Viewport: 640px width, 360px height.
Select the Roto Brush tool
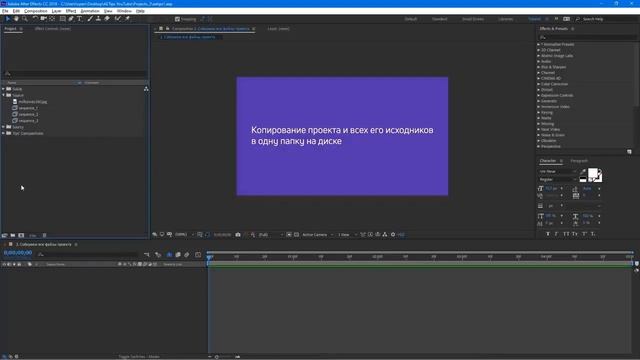point(118,19)
